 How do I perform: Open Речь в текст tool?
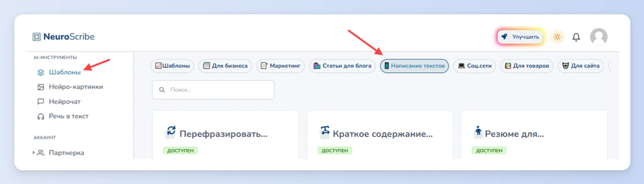63,116
